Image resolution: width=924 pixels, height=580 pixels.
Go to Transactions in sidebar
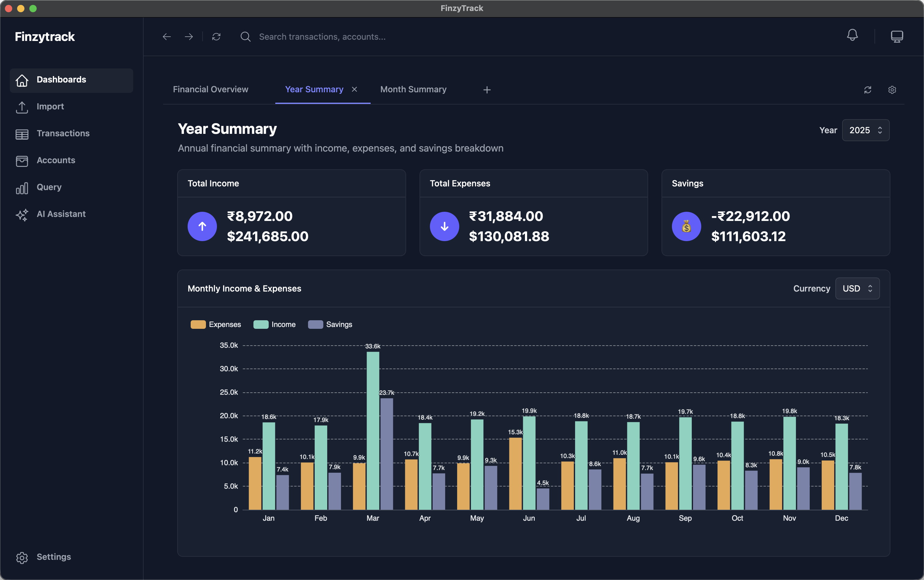click(x=71, y=134)
